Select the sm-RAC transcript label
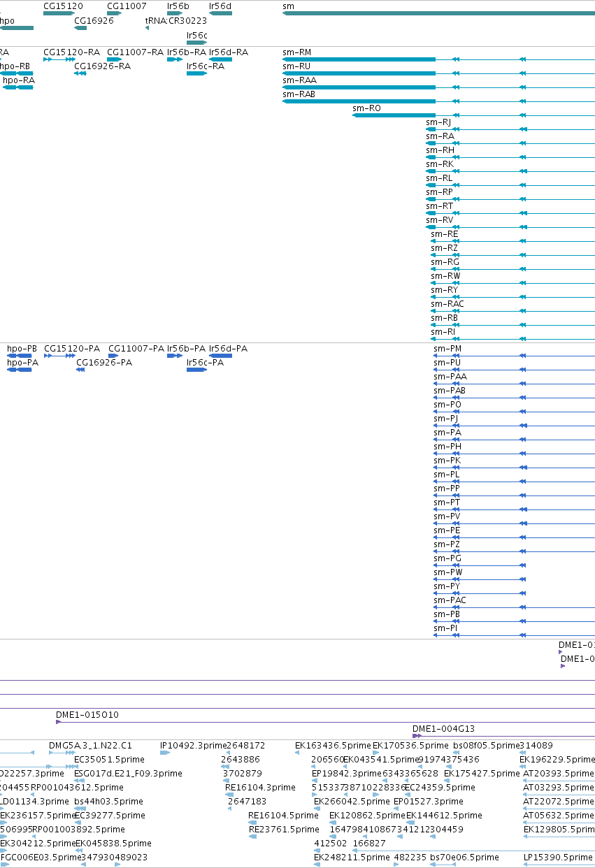Viewport: 595px width, 868px height. [447, 304]
